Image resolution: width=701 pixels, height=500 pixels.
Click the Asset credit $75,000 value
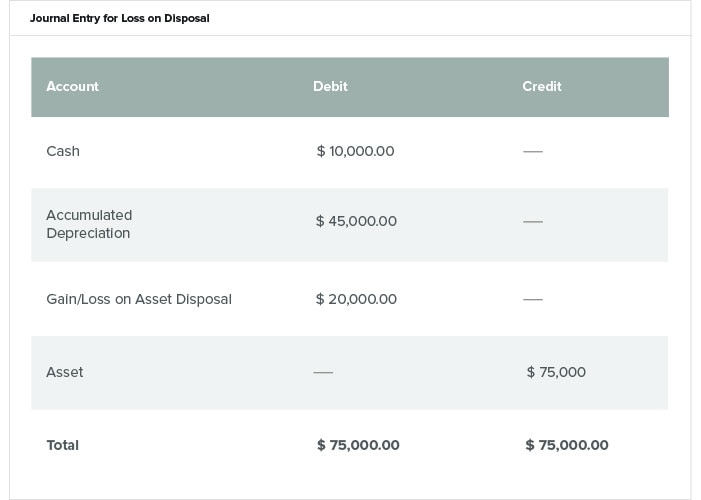[x=556, y=372]
